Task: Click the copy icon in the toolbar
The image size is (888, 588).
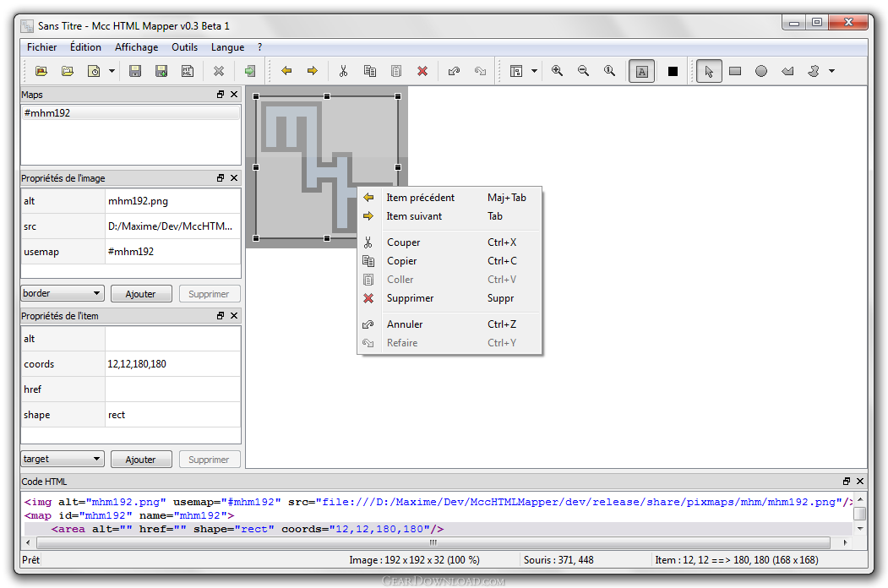Action: (370, 71)
